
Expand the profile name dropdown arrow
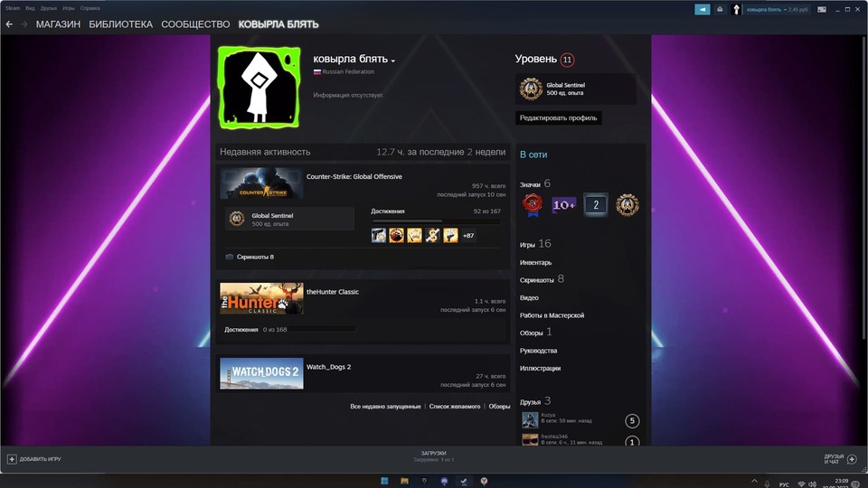point(393,61)
